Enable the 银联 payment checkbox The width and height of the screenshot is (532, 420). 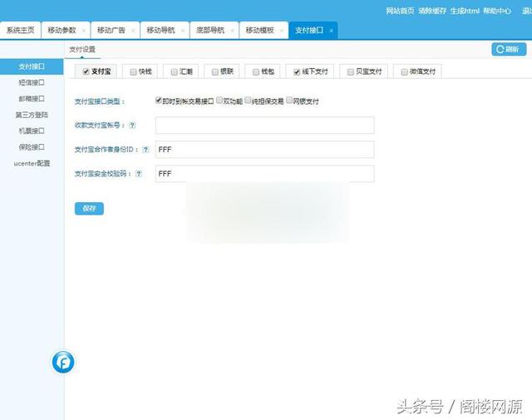pyautogui.click(x=215, y=72)
